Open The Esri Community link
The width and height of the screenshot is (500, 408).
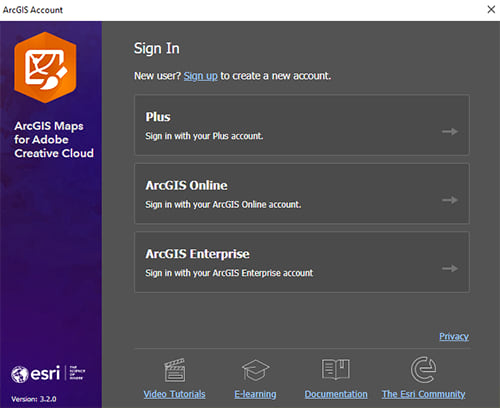[x=423, y=394]
